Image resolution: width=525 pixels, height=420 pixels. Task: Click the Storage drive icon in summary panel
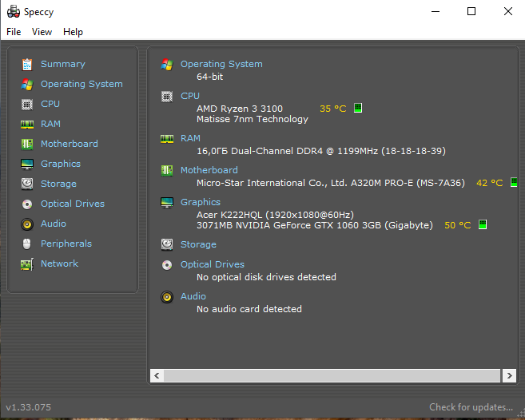(x=167, y=244)
